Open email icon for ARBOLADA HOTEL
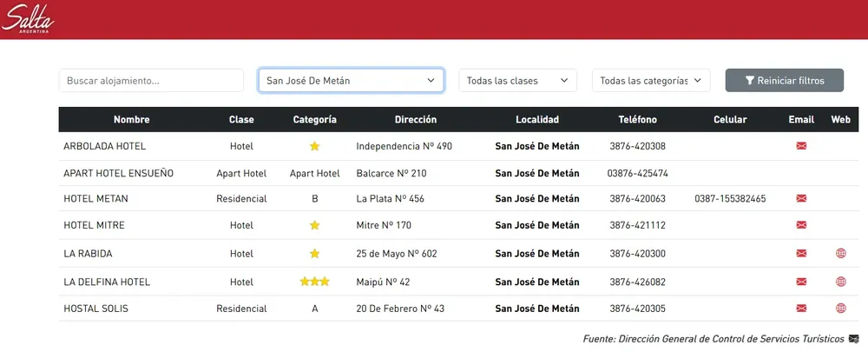Viewport: 868px width, 352px height. pyautogui.click(x=801, y=146)
